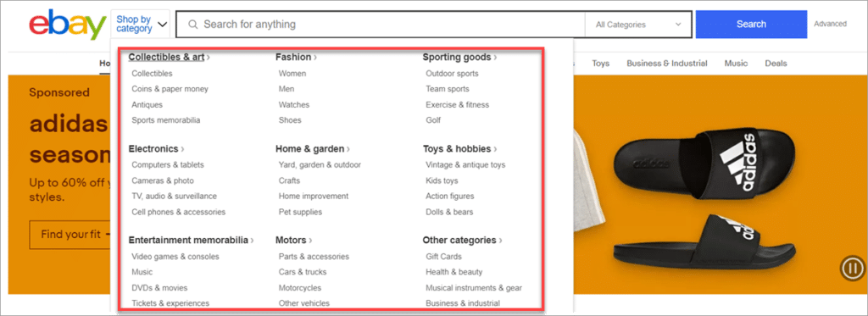Open the Collectibles & art category heading
The image size is (868, 316).
pos(169,57)
